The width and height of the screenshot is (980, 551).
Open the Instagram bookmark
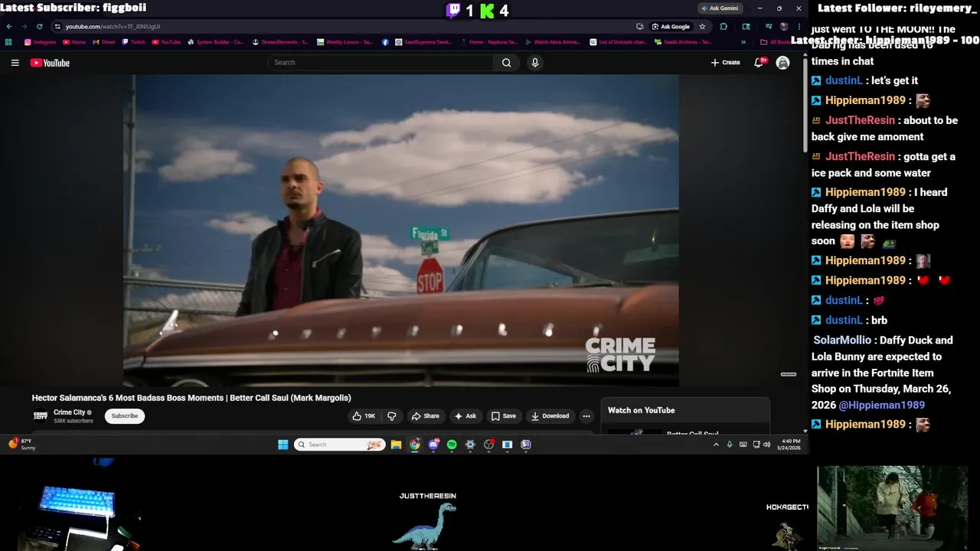(x=40, y=42)
